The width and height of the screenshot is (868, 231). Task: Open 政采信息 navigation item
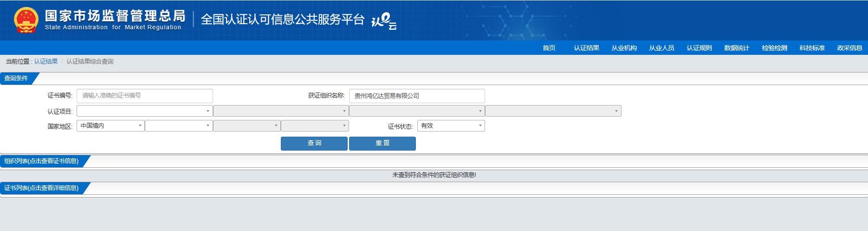[850, 48]
